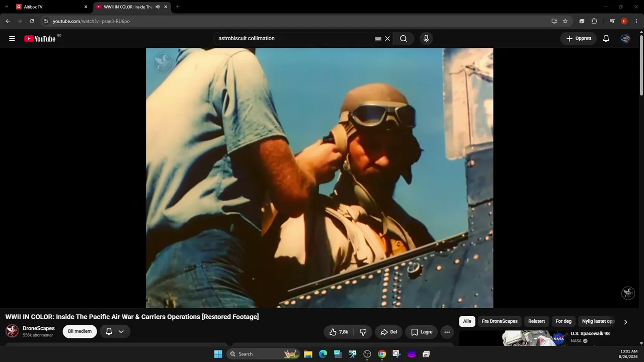This screenshot has height=362, width=644.
Task: Click the search magnifier button
Action: point(404,39)
